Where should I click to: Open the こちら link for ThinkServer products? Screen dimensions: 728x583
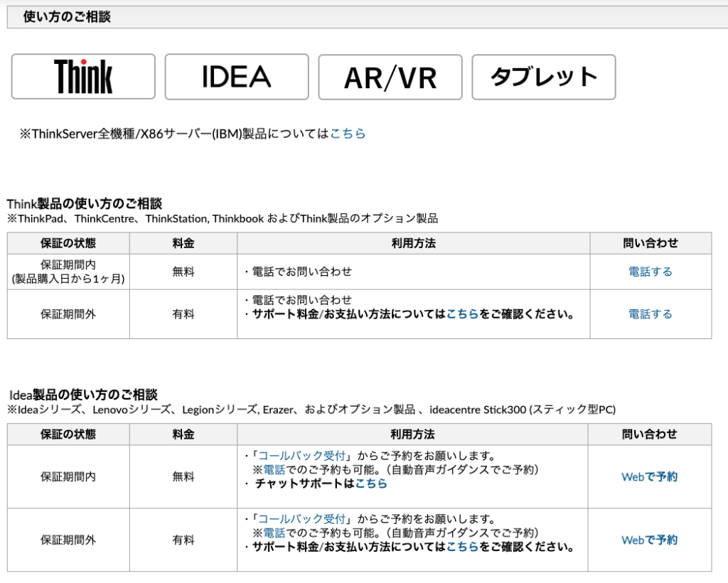348,133
